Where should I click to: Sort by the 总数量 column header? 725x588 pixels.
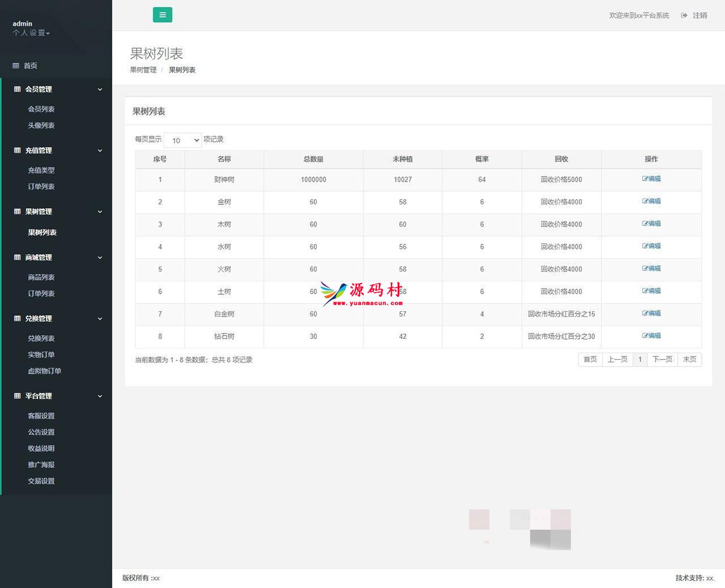[313, 159]
